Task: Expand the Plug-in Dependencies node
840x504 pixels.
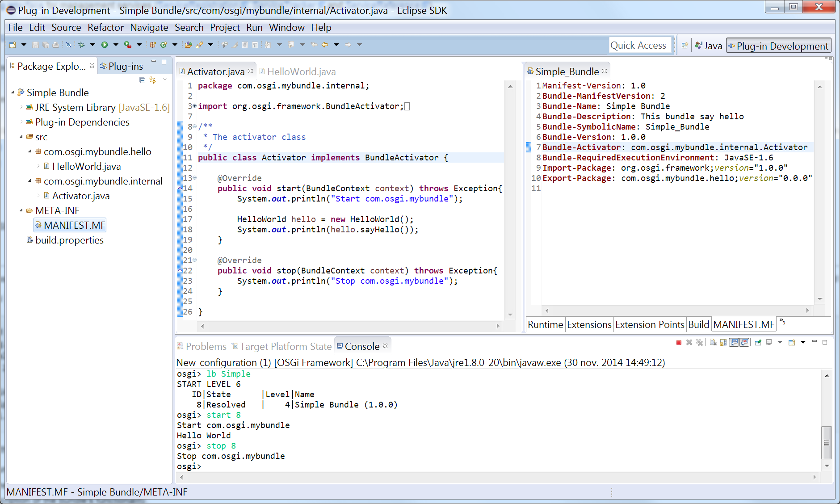Action: point(21,122)
